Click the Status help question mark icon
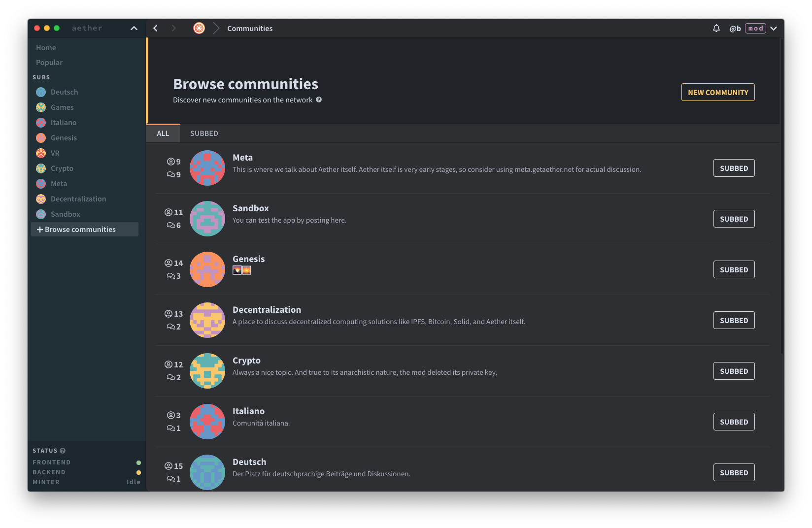The width and height of the screenshot is (812, 528). coord(63,451)
